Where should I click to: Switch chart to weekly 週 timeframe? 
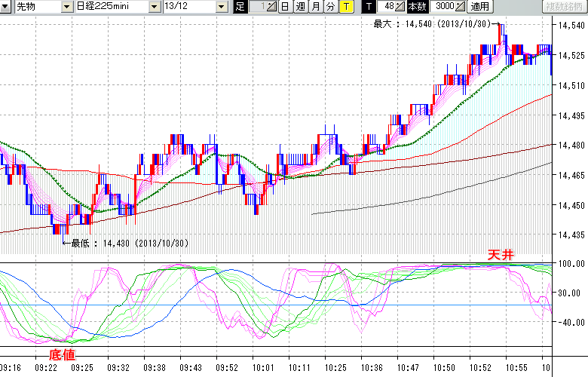pyautogui.click(x=300, y=7)
